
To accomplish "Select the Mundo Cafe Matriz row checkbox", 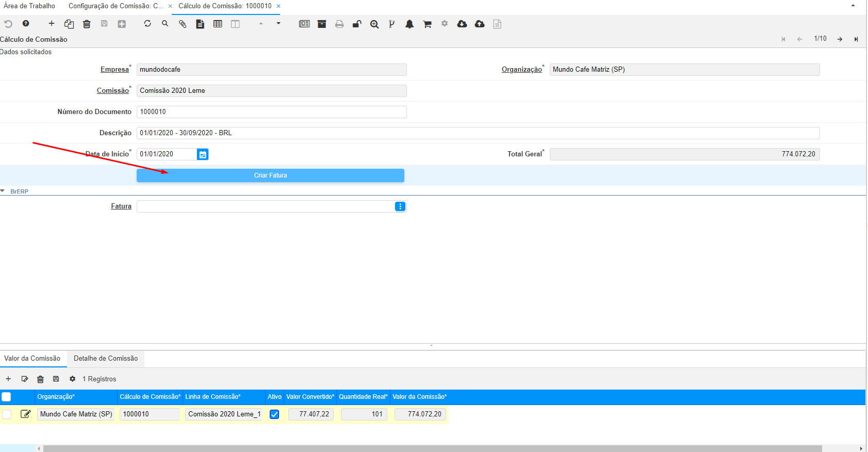I will pos(7,414).
